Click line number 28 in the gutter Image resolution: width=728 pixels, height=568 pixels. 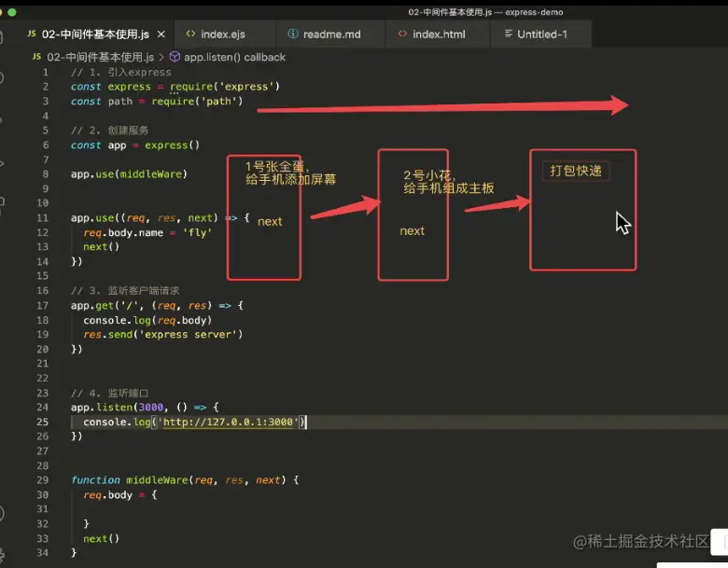pyautogui.click(x=42, y=465)
